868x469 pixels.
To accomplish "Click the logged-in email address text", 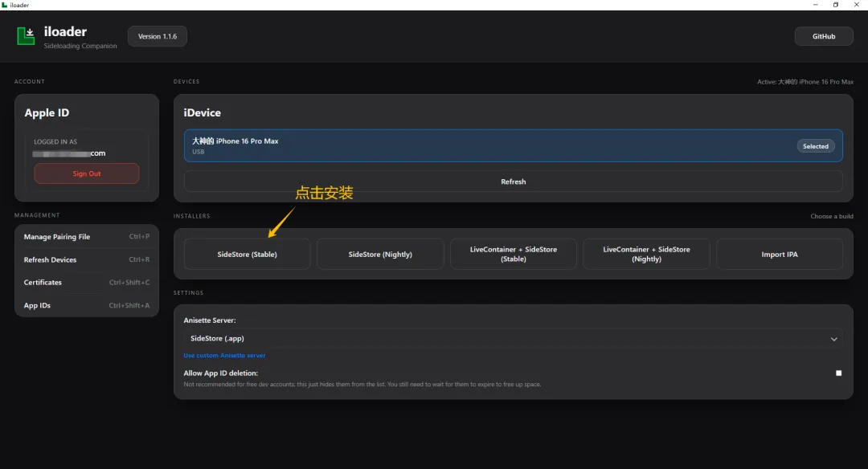I will (x=68, y=153).
